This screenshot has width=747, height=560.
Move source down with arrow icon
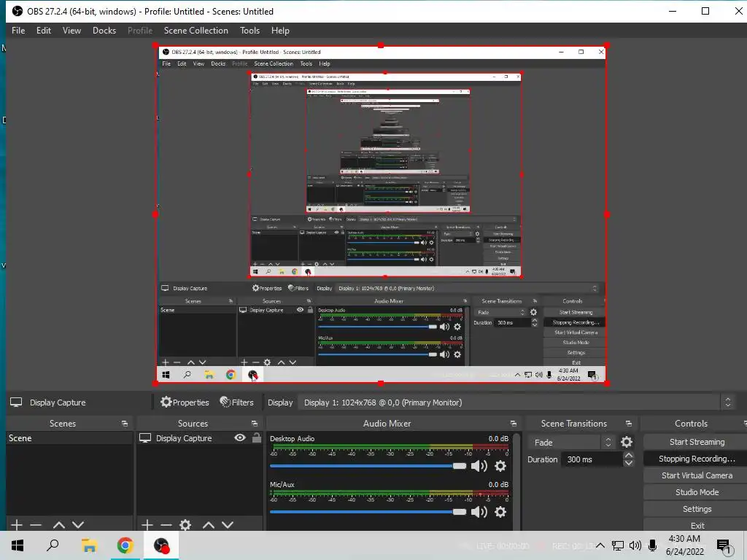coord(228,525)
